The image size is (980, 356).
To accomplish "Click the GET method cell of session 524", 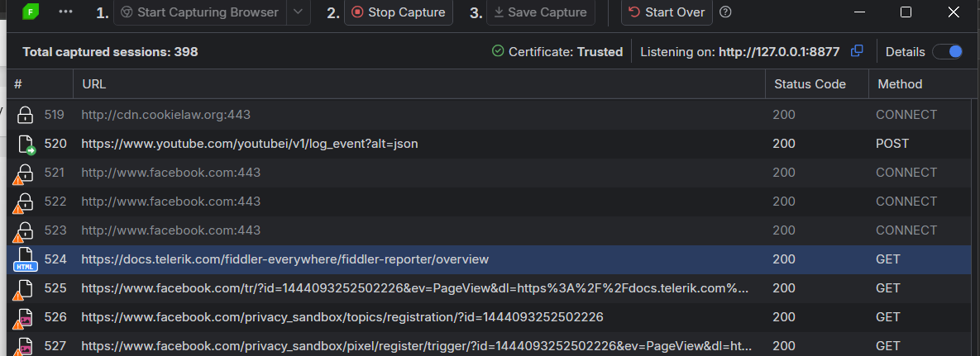I will 887,259.
